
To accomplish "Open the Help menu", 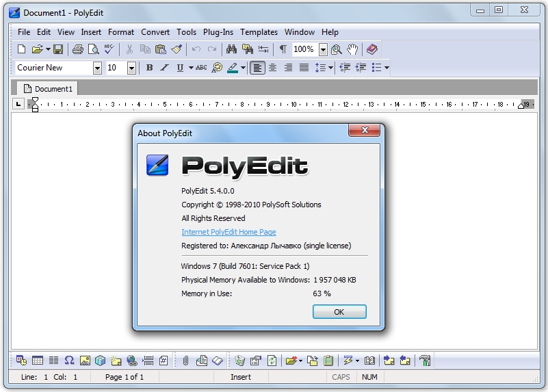I will (330, 32).
